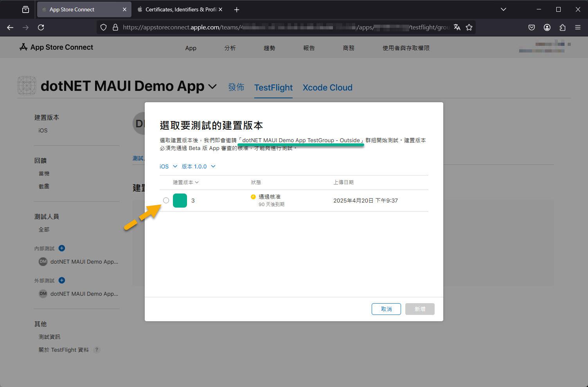Switch to the TestFlight tab

[273, 87]
